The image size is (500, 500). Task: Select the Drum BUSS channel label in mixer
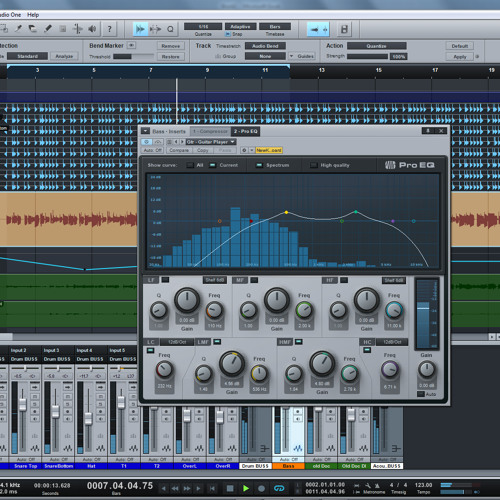(x=255, y=466)
